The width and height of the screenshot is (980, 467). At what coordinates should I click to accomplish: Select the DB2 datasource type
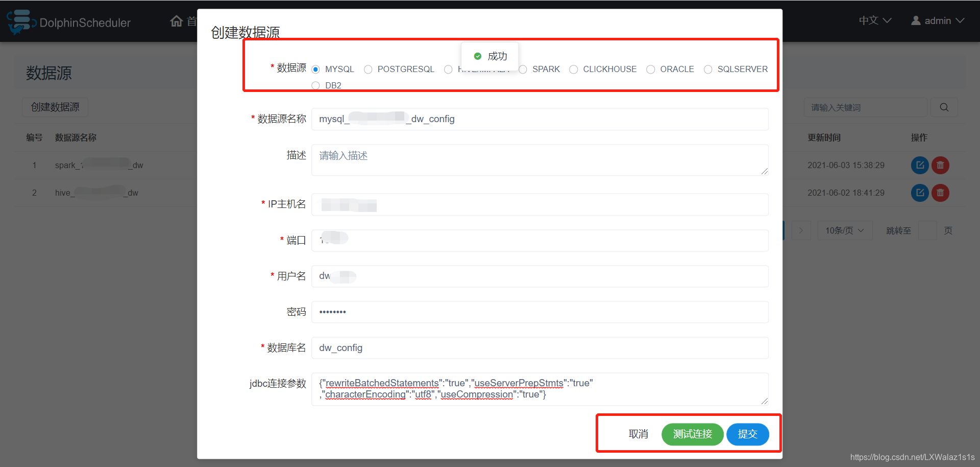[x=315, y=85]
